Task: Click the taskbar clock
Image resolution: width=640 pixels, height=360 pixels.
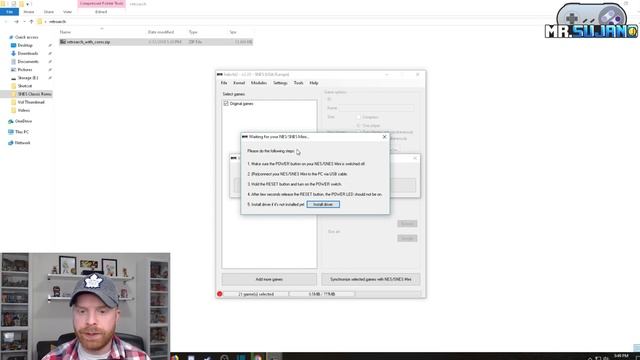Action: (621, 356)
